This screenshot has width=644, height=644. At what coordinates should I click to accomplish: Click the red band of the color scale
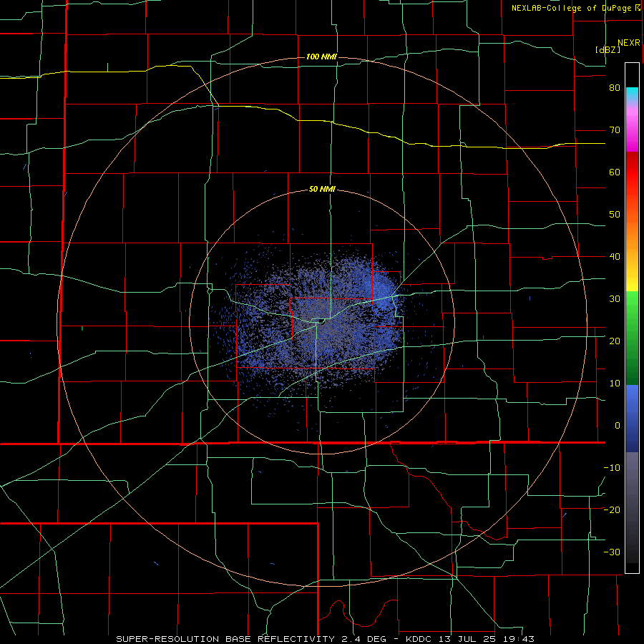point(632,172)
